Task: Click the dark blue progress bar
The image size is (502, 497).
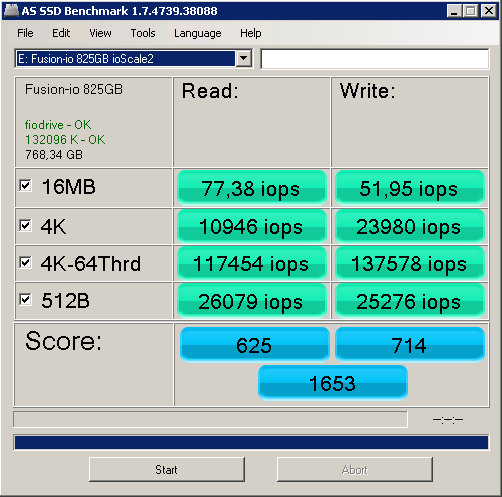Action: 251,442
